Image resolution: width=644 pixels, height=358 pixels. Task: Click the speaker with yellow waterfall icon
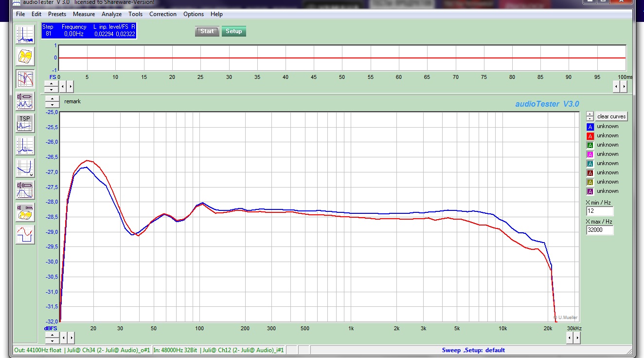coord(25,212)
